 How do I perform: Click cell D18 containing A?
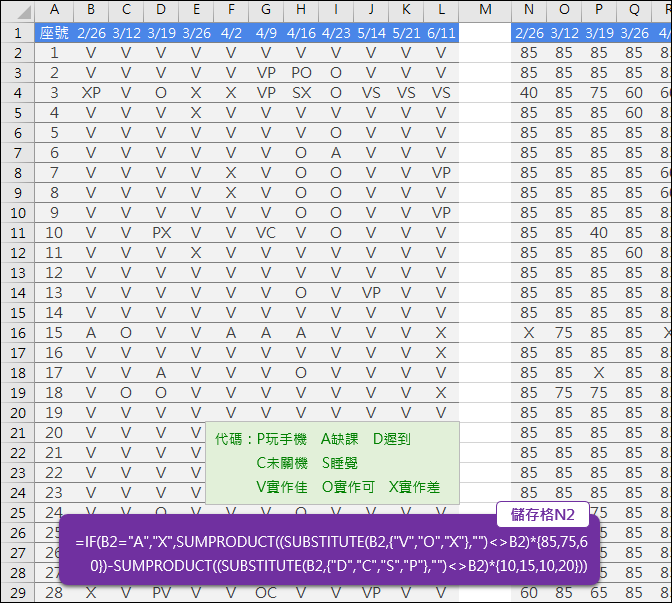(161, 373)
